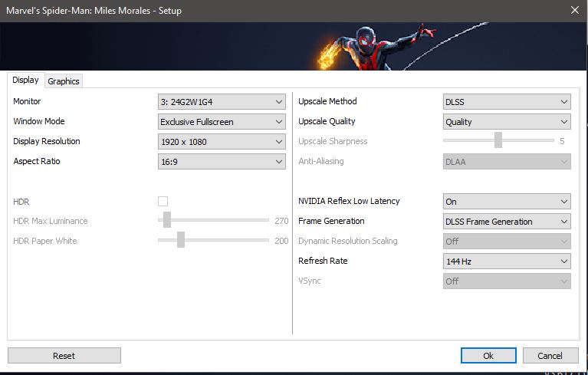Click the HDR Max Luminance slider handle
The height and width of the screenshot is (375, 588).
(167, 220)
